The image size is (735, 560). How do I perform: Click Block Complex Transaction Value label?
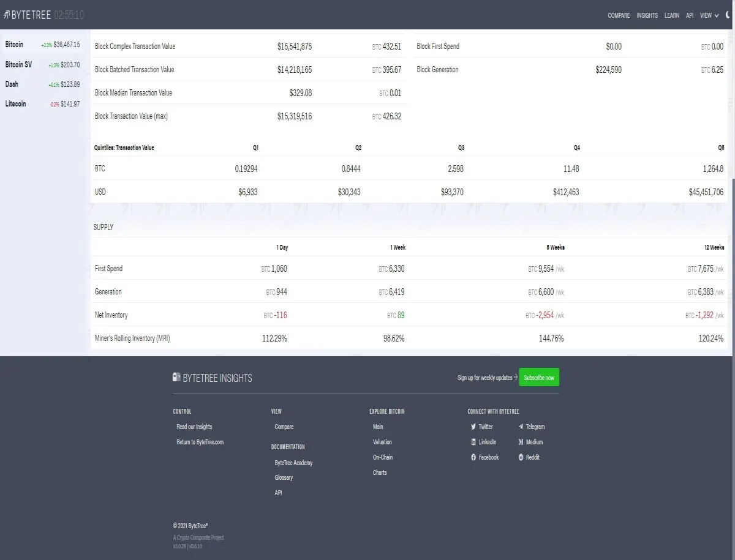click(x=135, y=47)
